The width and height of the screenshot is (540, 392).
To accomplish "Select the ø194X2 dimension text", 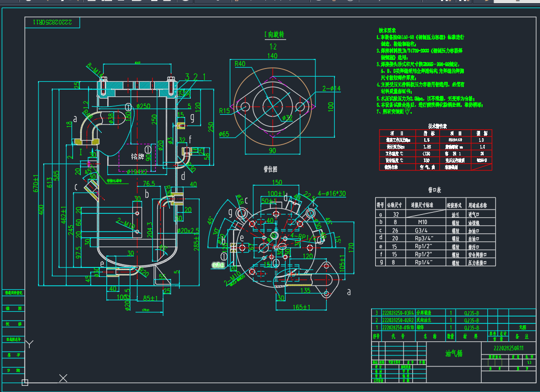I will tap(137, 171).
